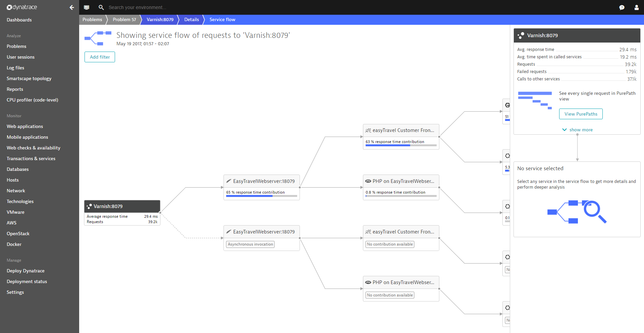
Task: Open Smartscape topology in the sidebar
Action: pyautogui.click(x=29, y=79)
